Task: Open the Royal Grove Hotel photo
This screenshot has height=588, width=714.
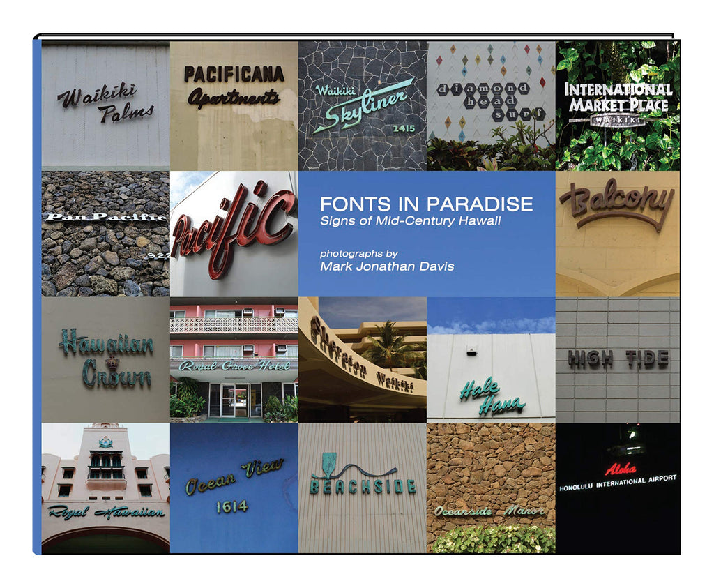Action: click(x=234, y=359)
